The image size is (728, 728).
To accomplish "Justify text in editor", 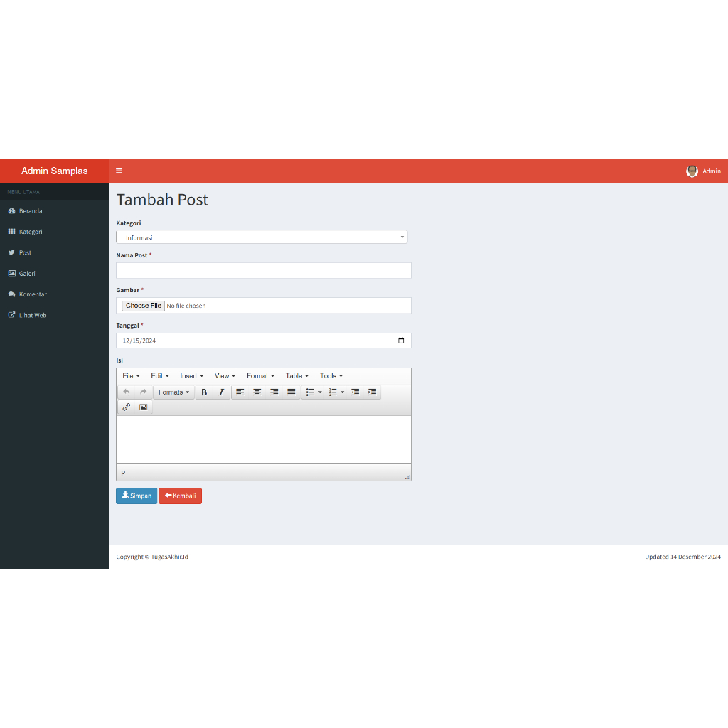I will point(291,392).
